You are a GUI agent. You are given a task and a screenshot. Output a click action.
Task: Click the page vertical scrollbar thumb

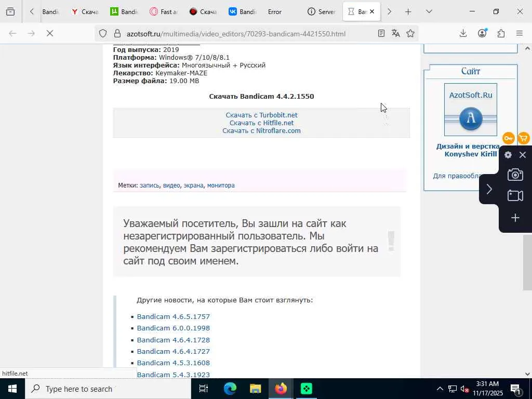coord(527,262)
